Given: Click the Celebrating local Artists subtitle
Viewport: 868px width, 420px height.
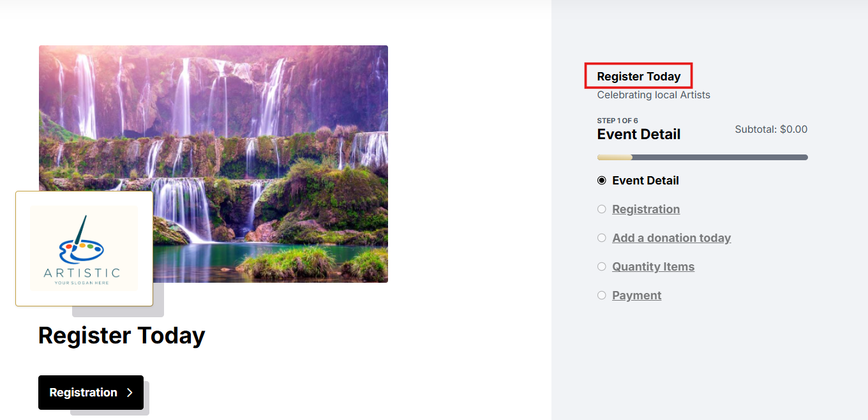Looking at the screenshot, I should click(x=654, y=95).
